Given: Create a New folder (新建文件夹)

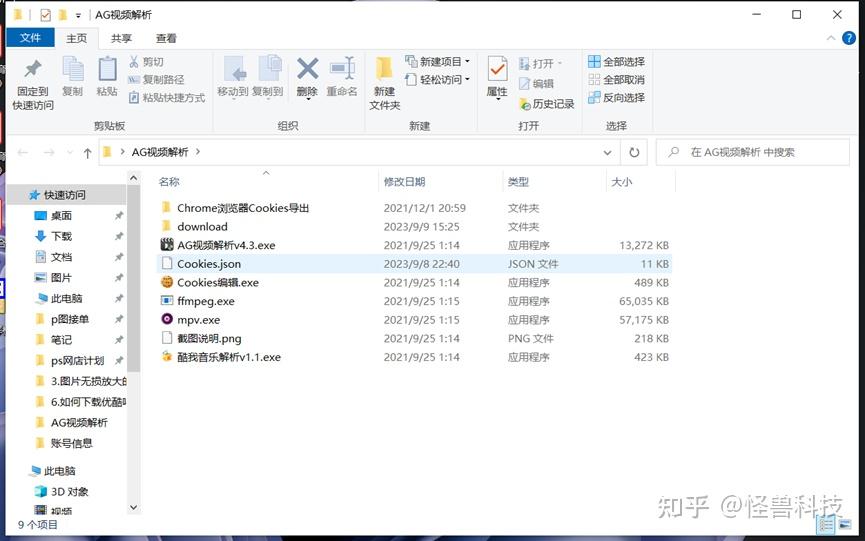Looking at the screenshot, I should 385,83.
